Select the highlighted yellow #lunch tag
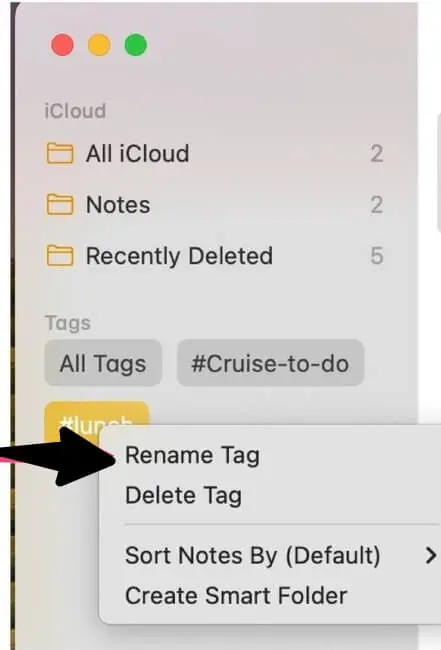Screen dimensions: 441x650 point(97,415)
